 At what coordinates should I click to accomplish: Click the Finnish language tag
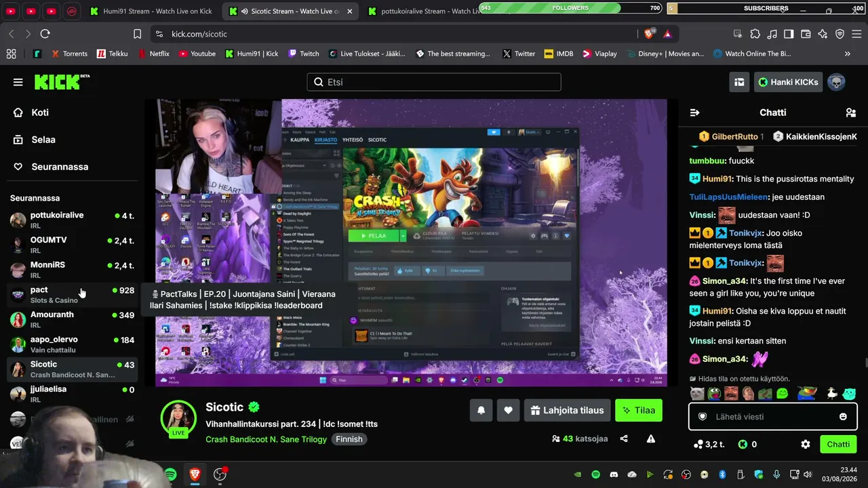pos(349,439)
